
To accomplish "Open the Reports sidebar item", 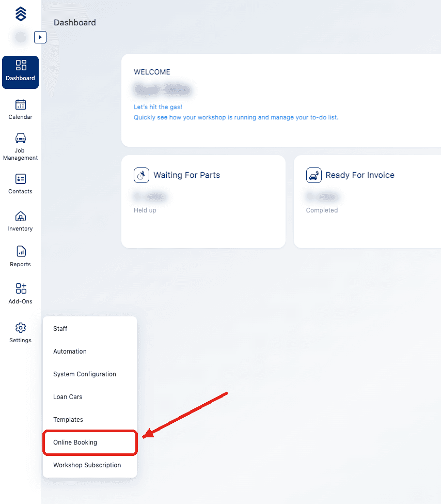I will 20,256.
